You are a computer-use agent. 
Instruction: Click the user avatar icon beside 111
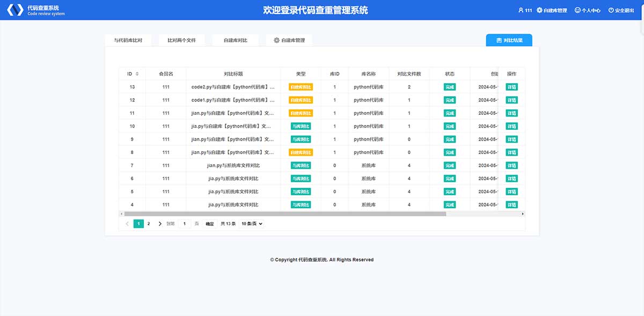[521, 10]
